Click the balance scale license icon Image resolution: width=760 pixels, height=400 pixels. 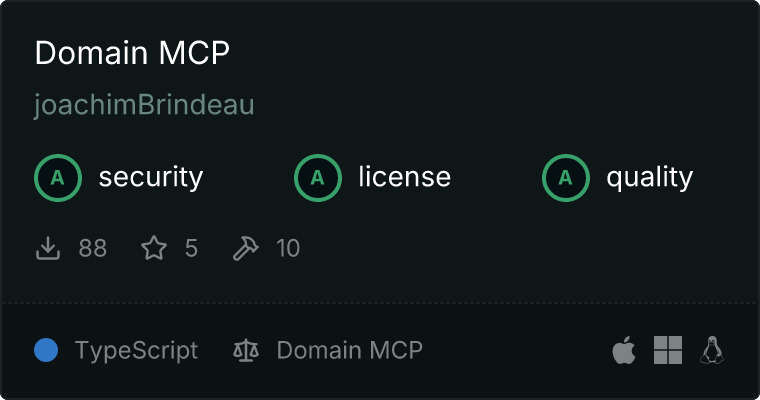tap(246, 351)
